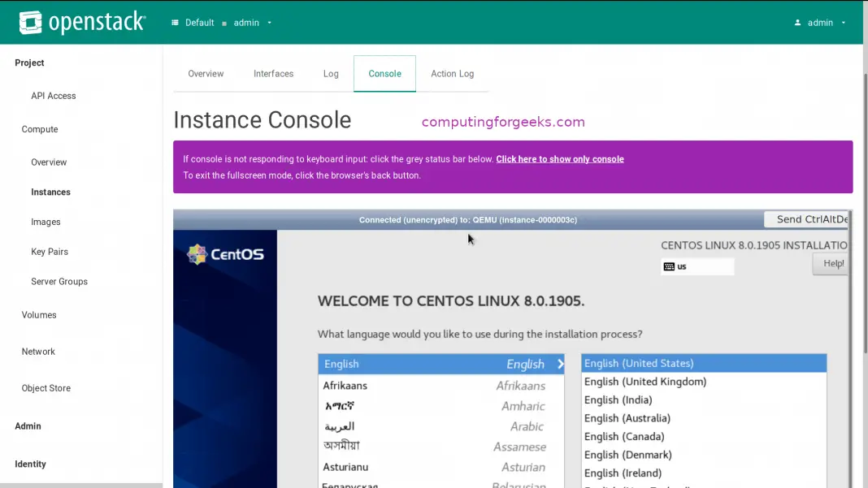Open the Interfaces tab
The width and height of the screenshot is (868, 488).
pyautogui.click(x=273, y=74)
